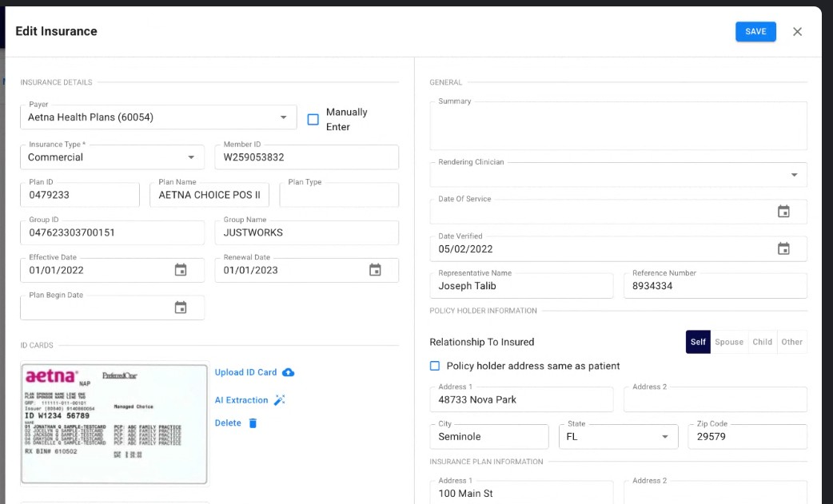Click the Group ID field

(112, 232)
